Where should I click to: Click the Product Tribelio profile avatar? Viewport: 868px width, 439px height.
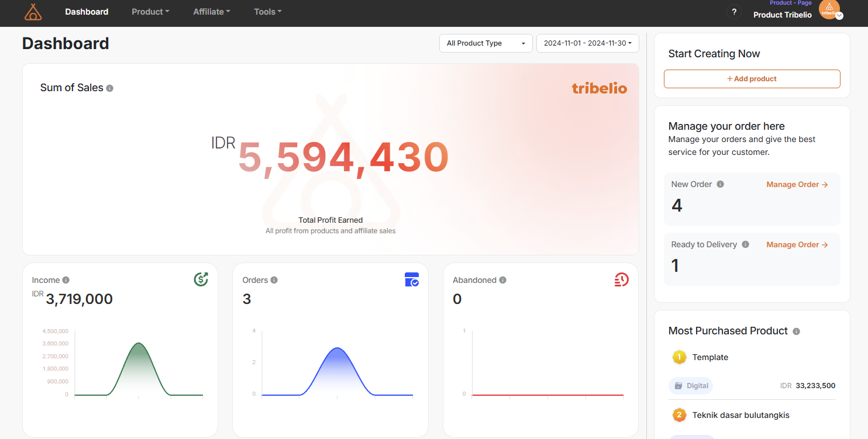829,10
